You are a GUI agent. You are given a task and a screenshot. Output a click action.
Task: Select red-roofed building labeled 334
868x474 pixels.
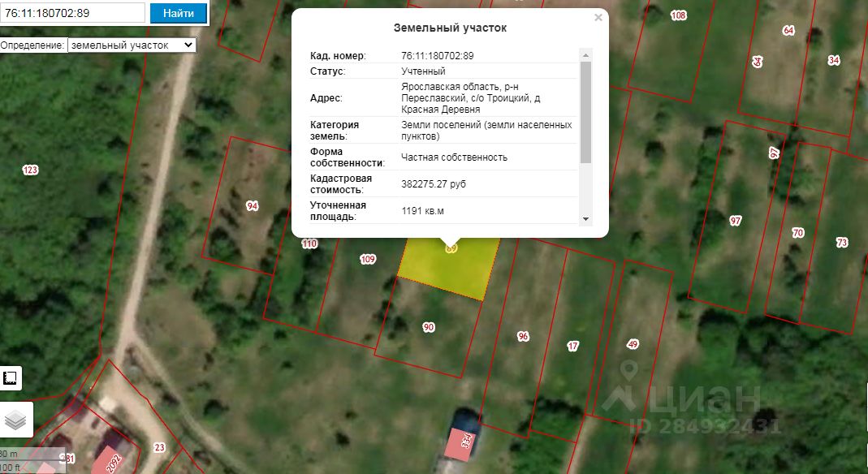[460, 444]
